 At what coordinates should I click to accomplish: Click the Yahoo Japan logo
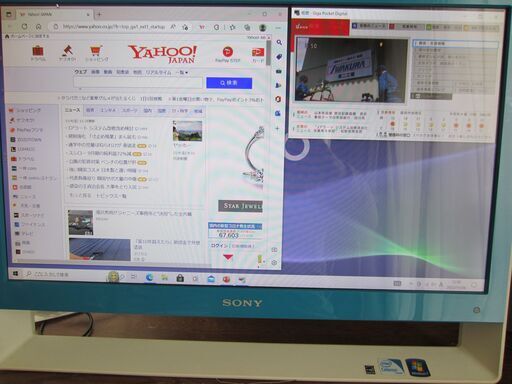pos(163,54)
